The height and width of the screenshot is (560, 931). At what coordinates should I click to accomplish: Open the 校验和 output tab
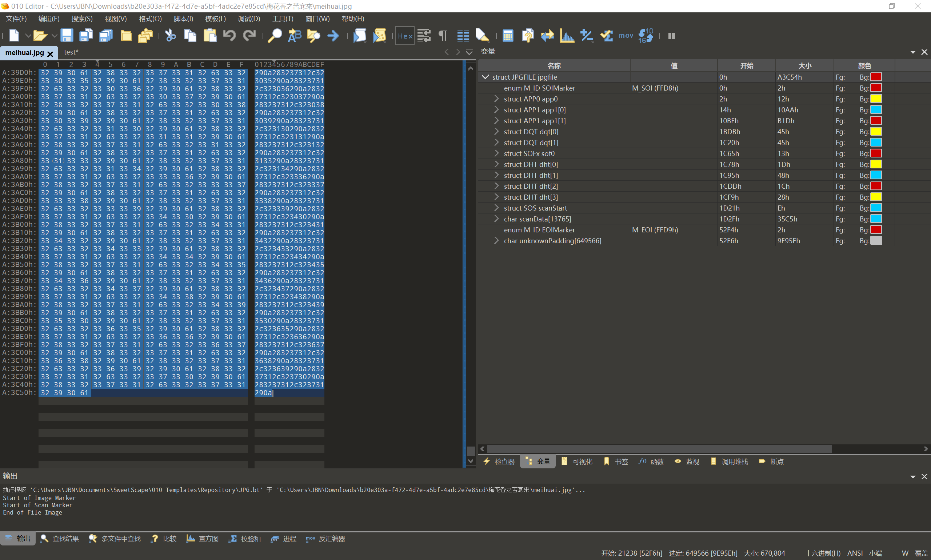244,539
